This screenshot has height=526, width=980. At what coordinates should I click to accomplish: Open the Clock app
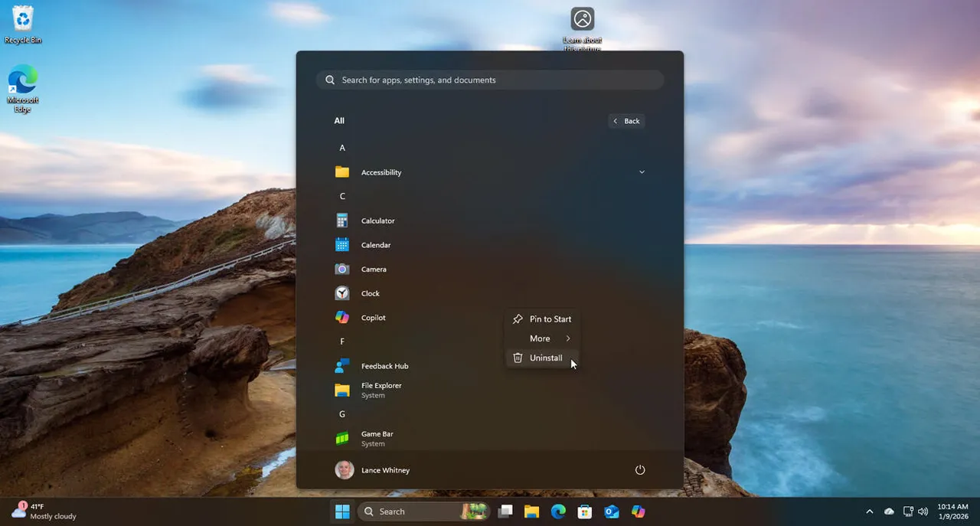click(370, 293)
